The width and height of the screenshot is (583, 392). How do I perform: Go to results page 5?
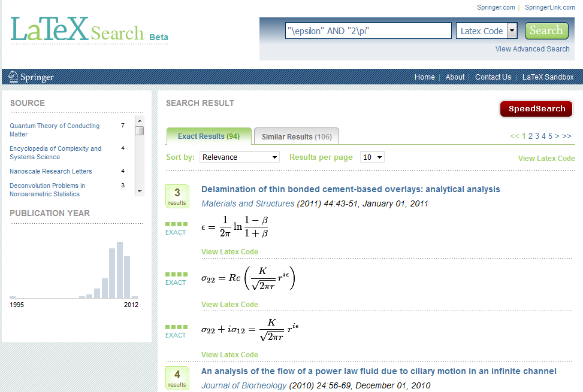(x=550, y=136)
